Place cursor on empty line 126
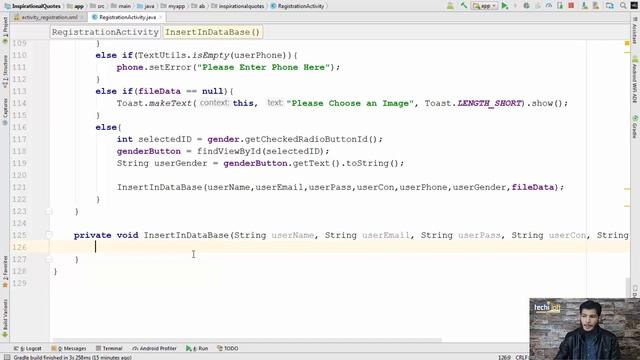 [x=339, y=247]
